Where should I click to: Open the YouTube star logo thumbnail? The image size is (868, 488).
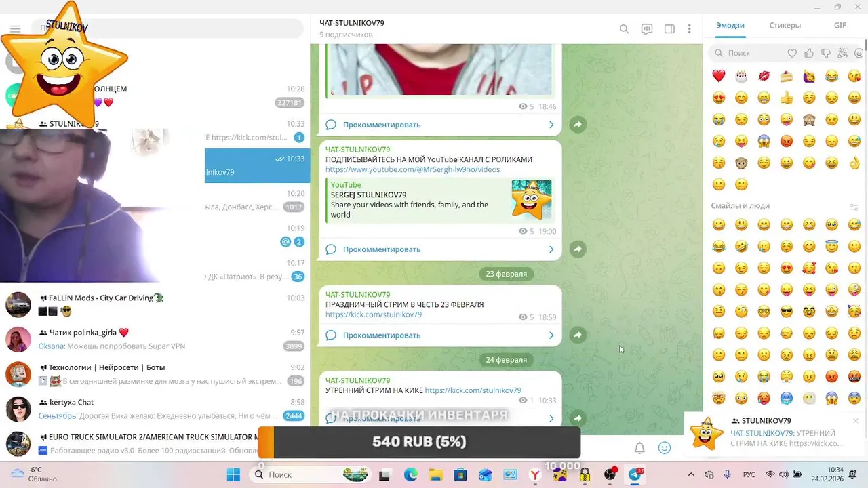click(532, 199)
